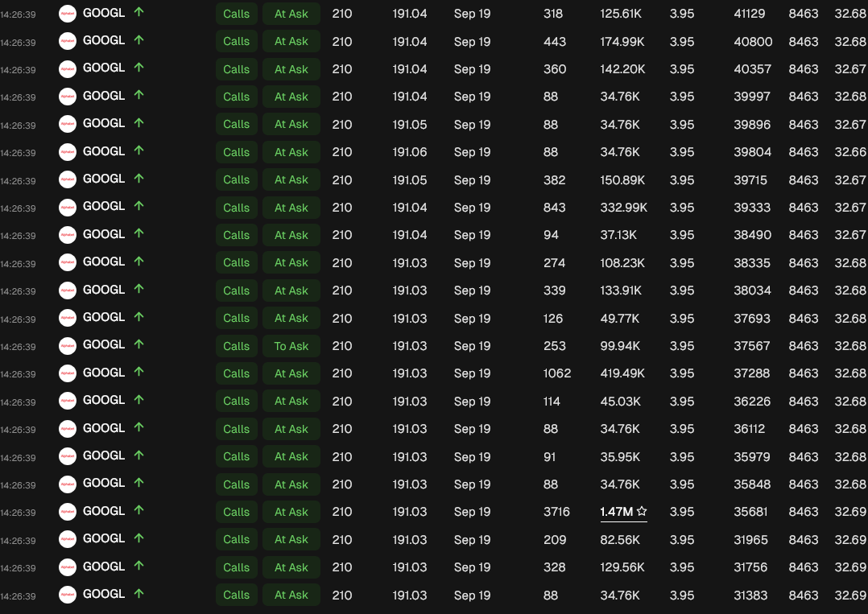The height and width of the screenshot is (614, 868).
Task: Click At Ask tag in the 82.56K premium row
Action: pos(291,539)
